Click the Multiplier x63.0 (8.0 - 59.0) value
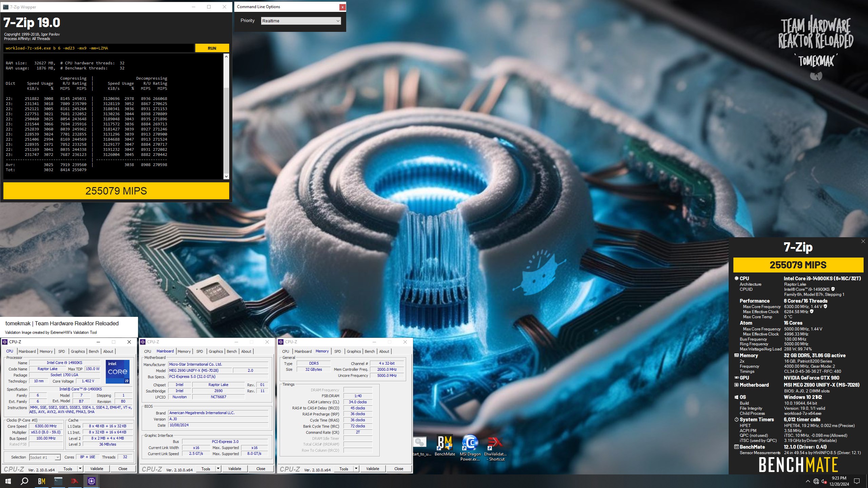868x488 pixels. coord(46,432)
